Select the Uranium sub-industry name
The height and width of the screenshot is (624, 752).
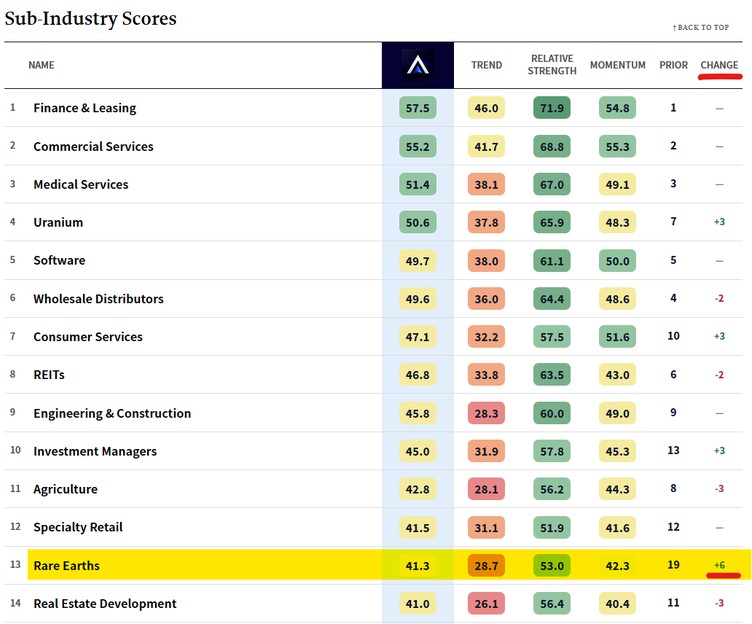coord(58,223)
